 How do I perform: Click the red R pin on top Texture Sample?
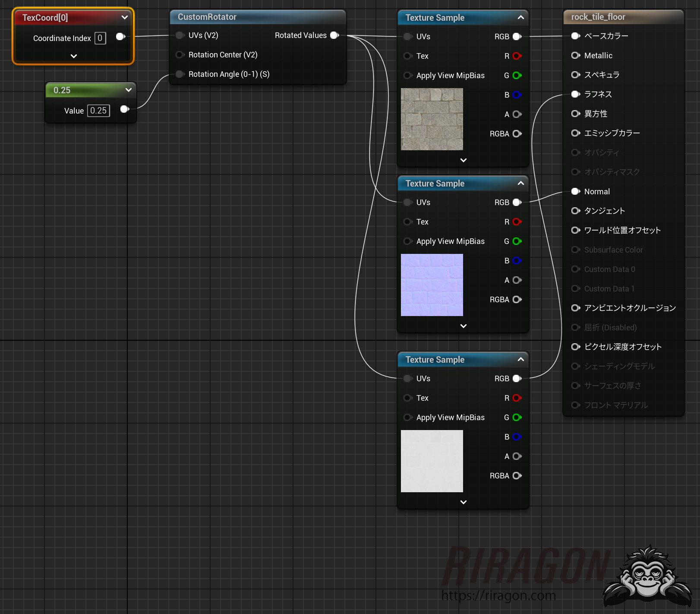click(517, 56)
